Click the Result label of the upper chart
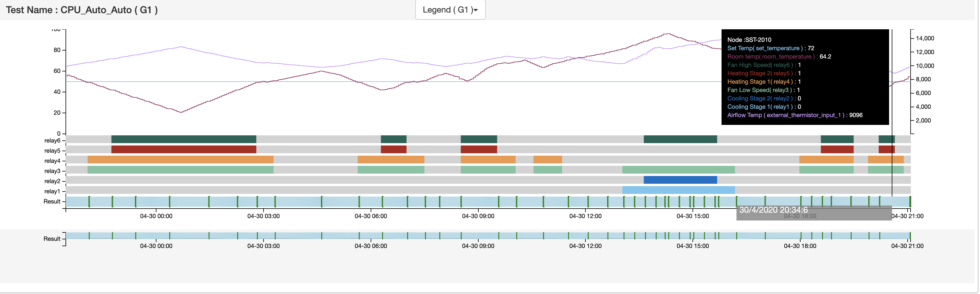The width and height of the screenshot is (980, 294). point(52,202)
